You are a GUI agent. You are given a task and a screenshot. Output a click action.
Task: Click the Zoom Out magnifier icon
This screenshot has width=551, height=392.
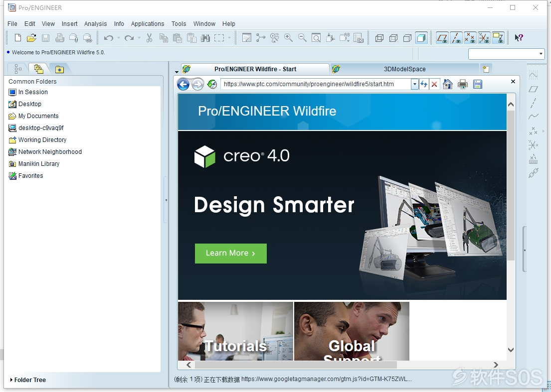point(302,37)
